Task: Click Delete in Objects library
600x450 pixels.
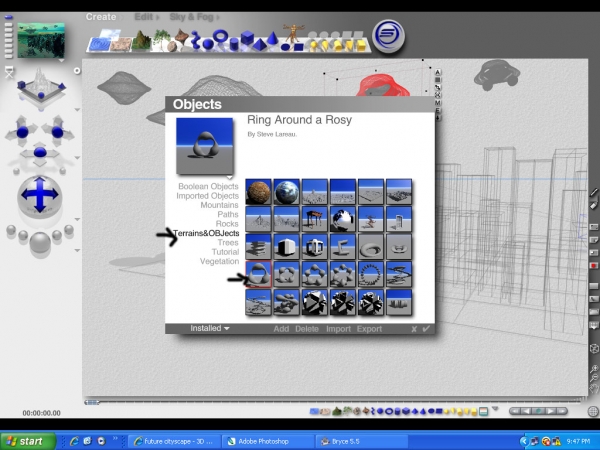Action: (x=307, y=329)
